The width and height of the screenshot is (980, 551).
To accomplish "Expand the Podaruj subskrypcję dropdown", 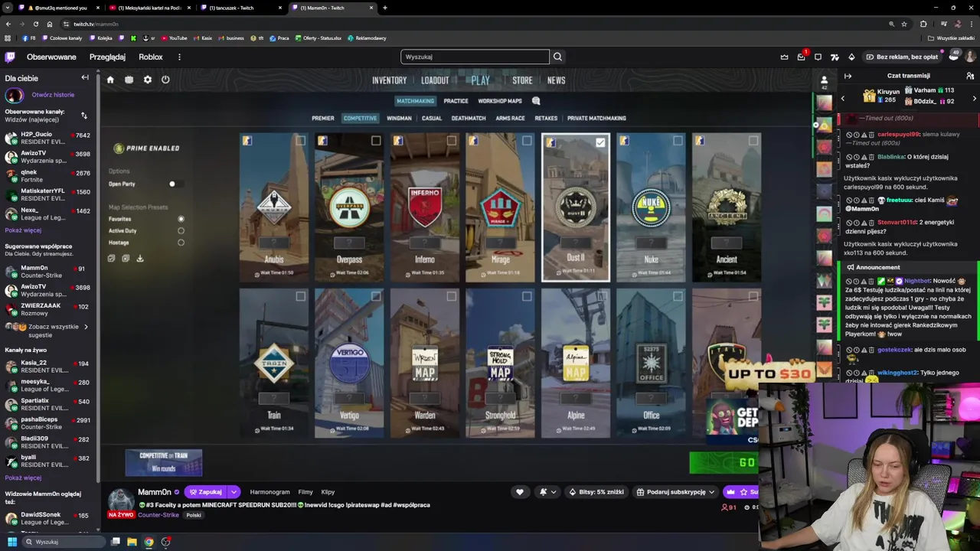I will coord(711,492).
